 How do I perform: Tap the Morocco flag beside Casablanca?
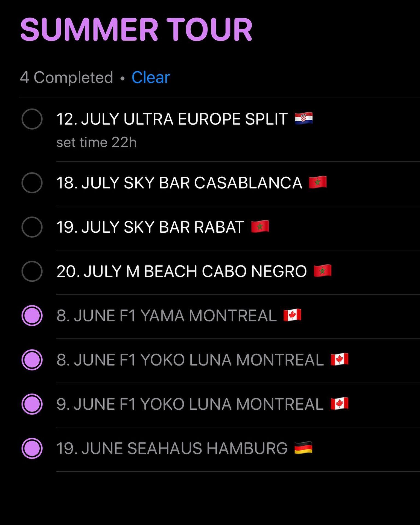[317, 182]
